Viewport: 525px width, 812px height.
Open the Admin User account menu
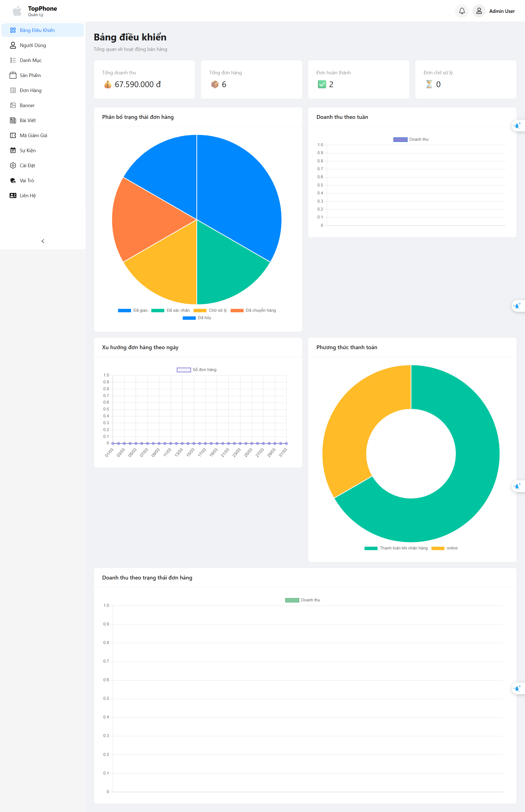501,11
